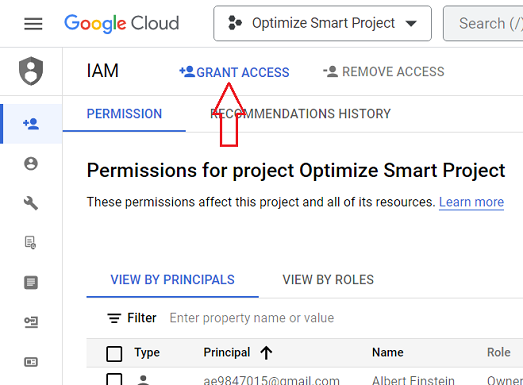The width and height of the screenshot is (523, 385).
Task: Open the hamburger navigation menu
Action: point(33,23)
